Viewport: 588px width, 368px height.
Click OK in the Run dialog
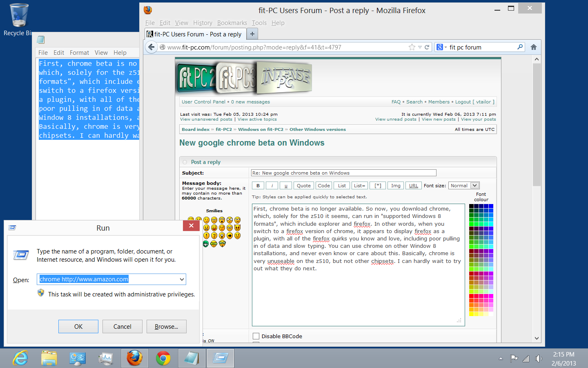[x=78, y=326]
